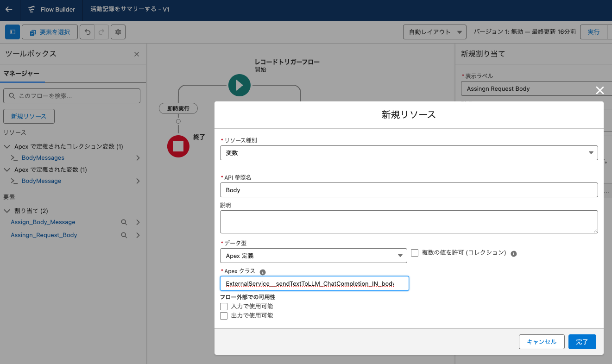Screen dimensions: 612x364
Task: Click the green start play element
Action: tap(240, 85)
